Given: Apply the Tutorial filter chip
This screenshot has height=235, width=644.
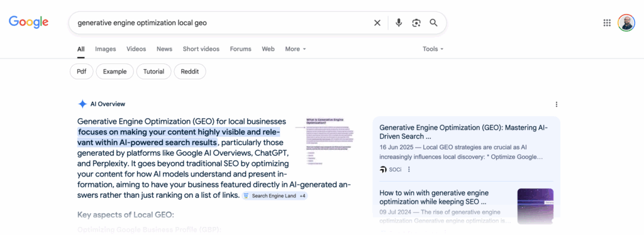Looking at the screenshot, I should [153, 72].
